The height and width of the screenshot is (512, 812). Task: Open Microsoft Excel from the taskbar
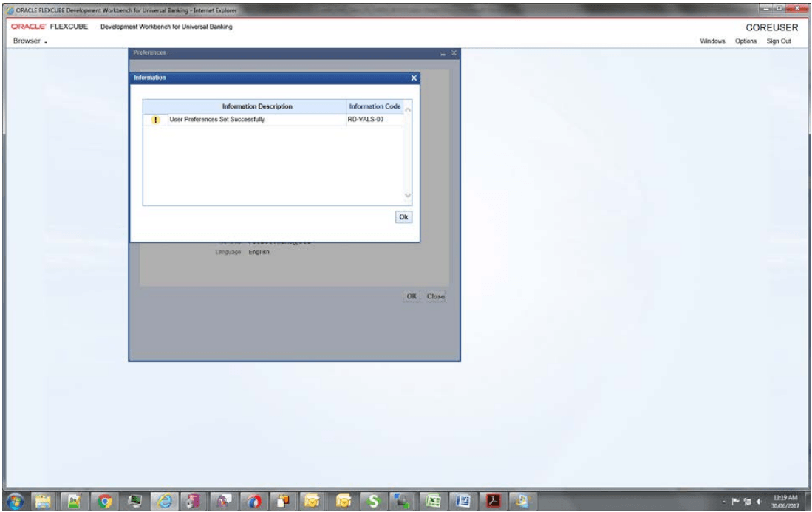pos(433,501)
